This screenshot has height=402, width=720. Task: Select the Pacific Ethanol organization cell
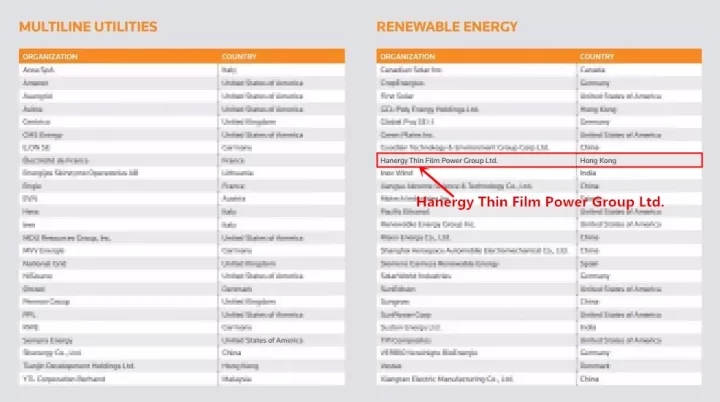click(476, 212)
